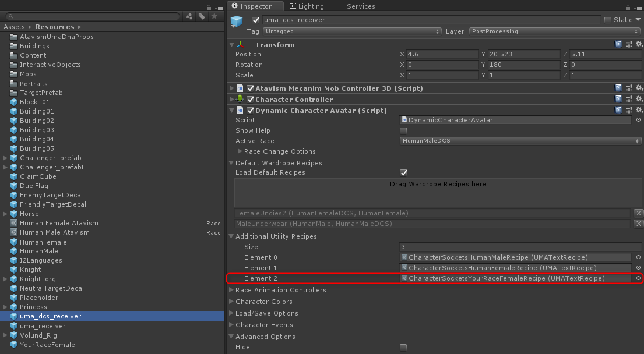Open Transform component gear settings menu
Image resolution: width=644 pixels, height=354 pixels.
click(639, 44)
